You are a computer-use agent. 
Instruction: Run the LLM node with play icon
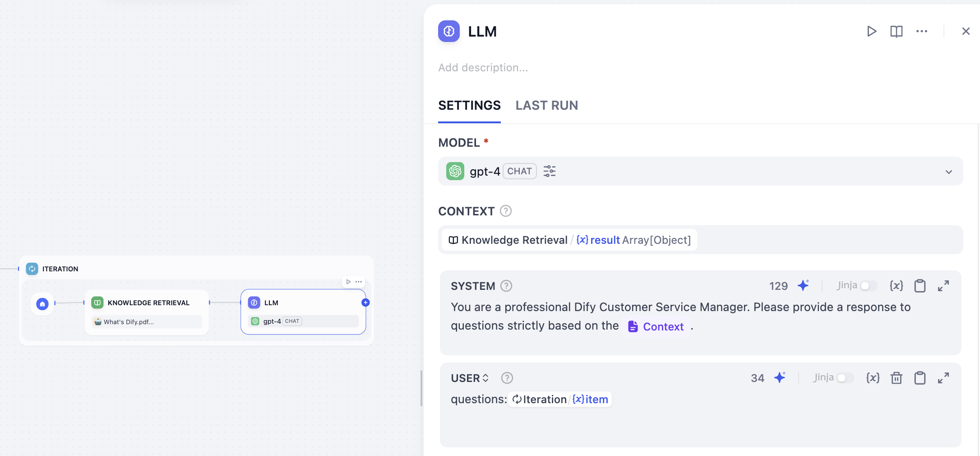click(872, 31)
